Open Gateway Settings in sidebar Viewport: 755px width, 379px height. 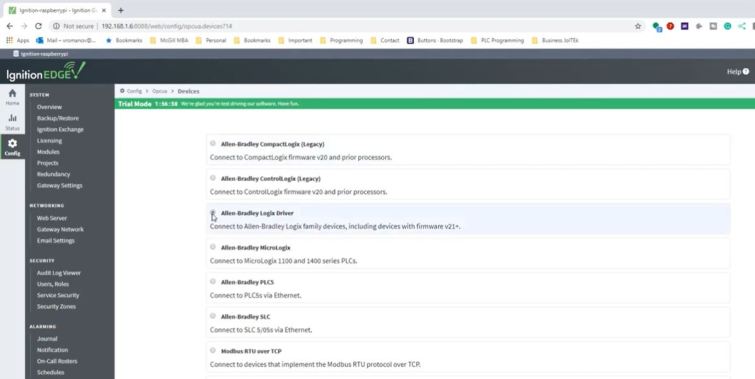pos(60,185)
